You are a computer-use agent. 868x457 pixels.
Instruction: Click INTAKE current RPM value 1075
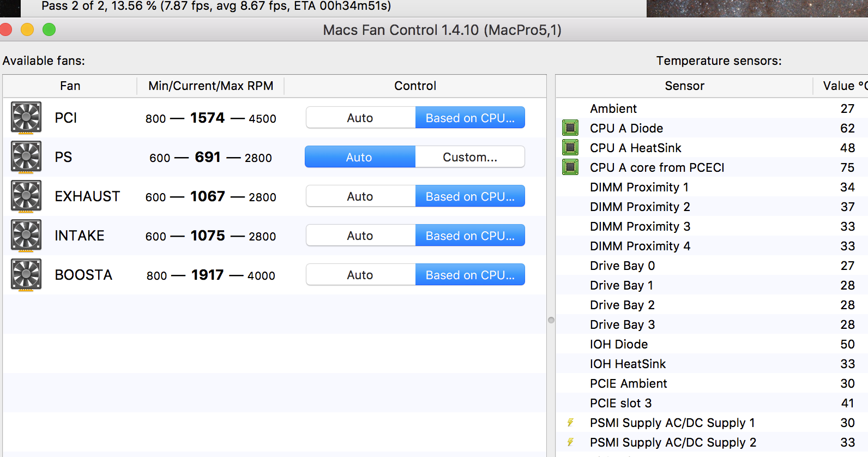click(x=208, y=236)
